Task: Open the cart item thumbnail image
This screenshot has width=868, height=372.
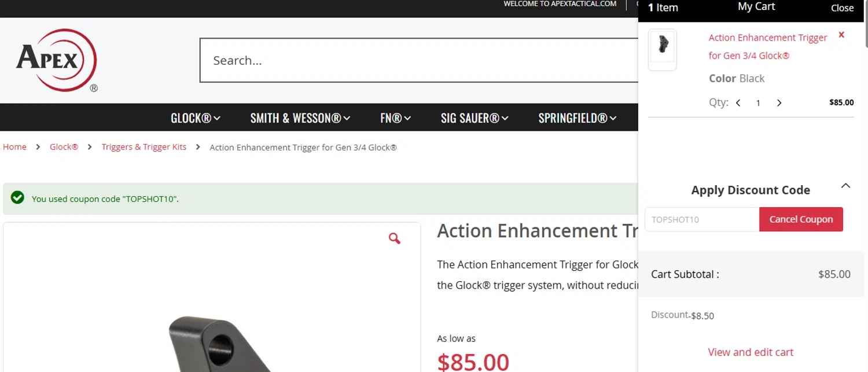Action: (x=663, y=50)
